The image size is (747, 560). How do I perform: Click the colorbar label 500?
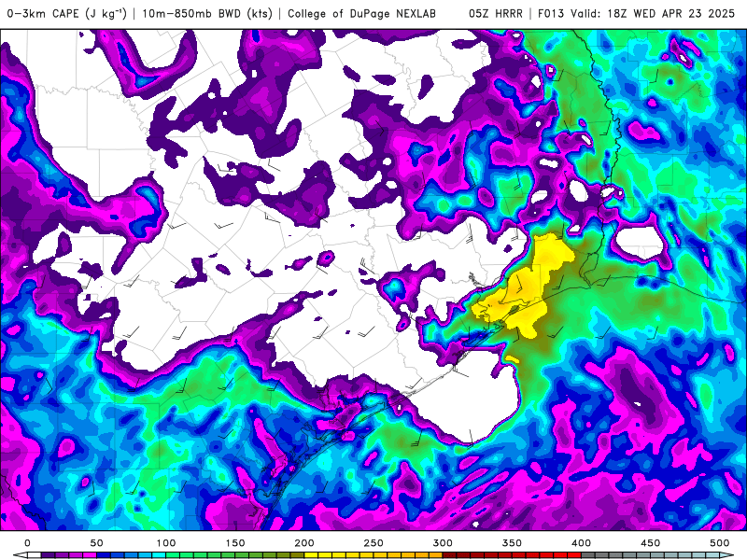tap(719, 543)
